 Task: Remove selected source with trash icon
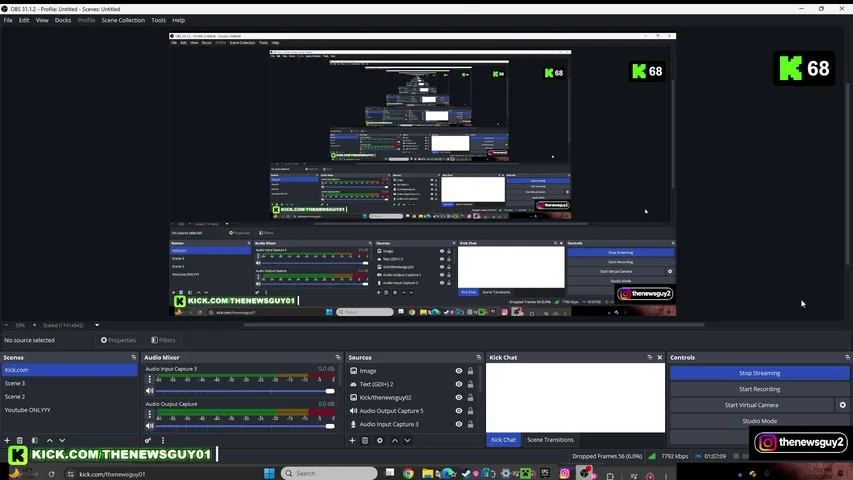365,440
